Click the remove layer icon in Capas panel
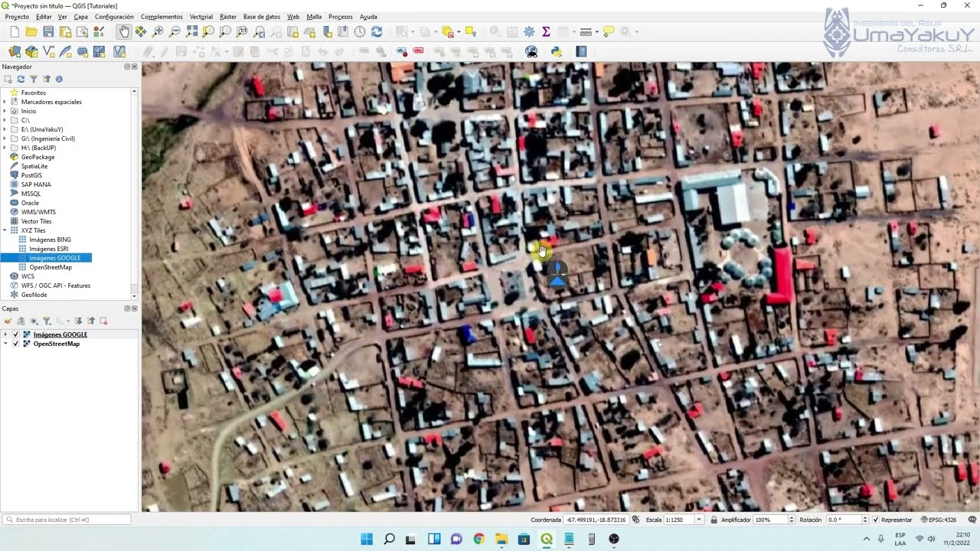Screen dimensions: 980x551 click(103, 321)
